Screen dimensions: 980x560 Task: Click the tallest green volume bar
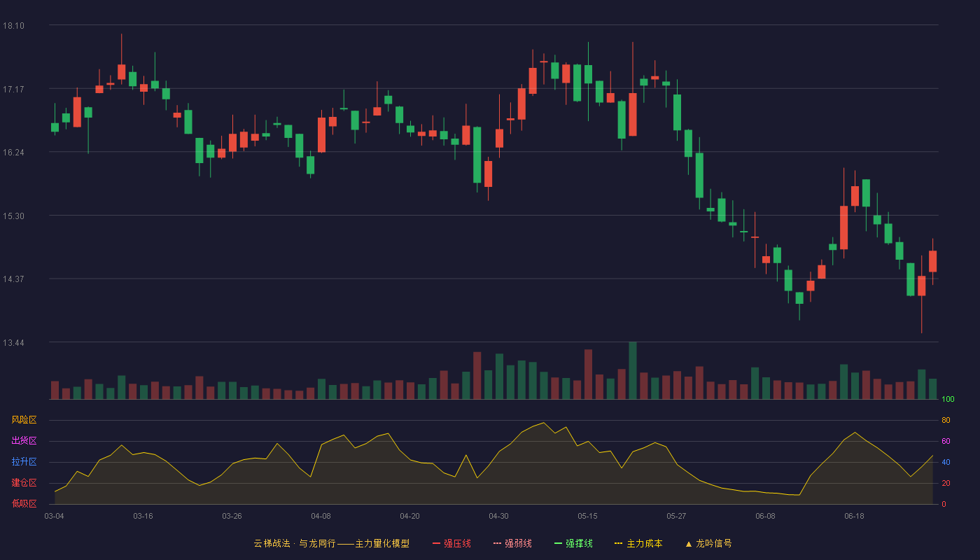[x=633, y=370]
